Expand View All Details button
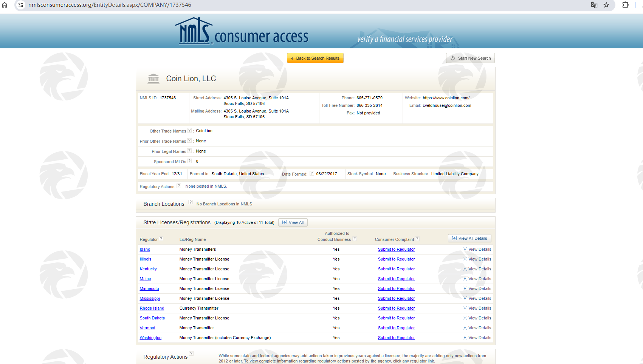 [469, 238]
